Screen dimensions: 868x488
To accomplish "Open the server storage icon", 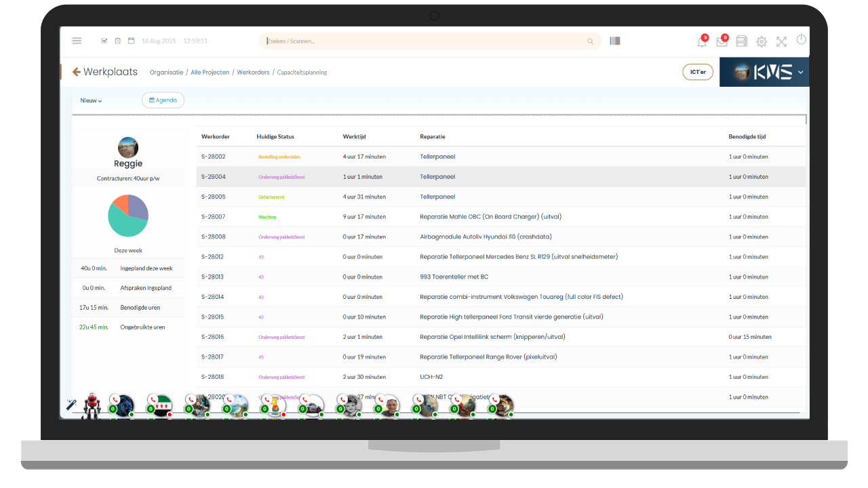I will click(741, 41).
